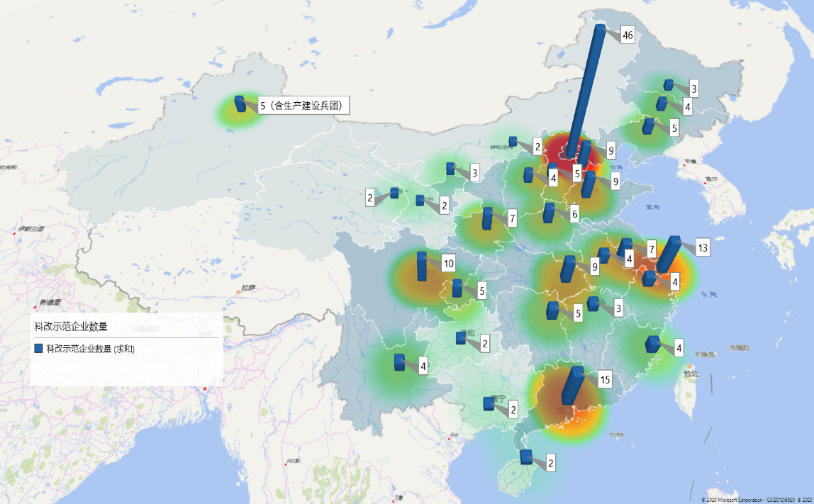Select the 科改示范企业数量 (求和) legend entry

coord(90,349)
